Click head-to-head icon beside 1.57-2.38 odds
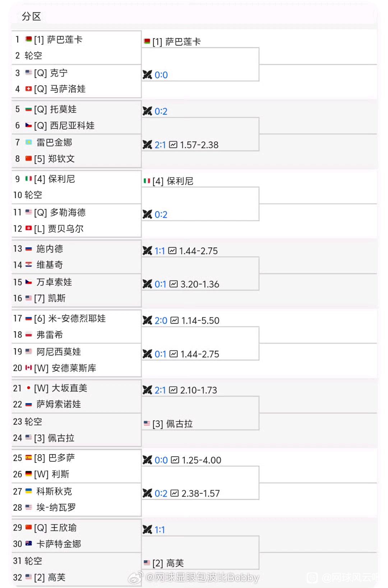This screenshot has height=588, width=388. pyautogui.click(x=147, y=145)
